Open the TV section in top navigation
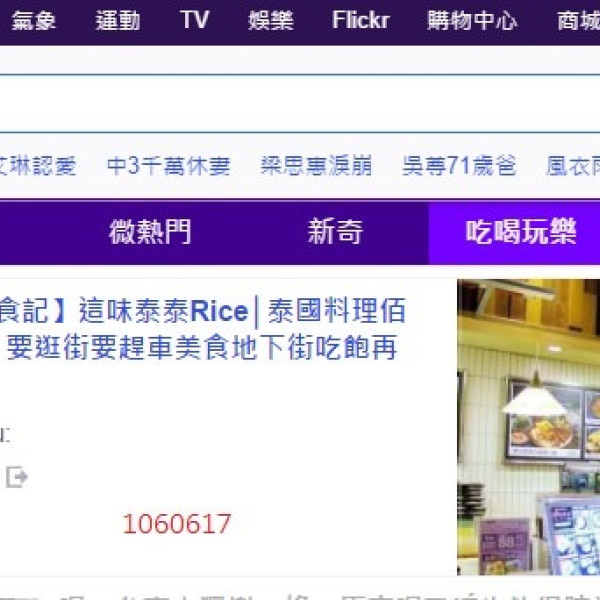The image size is (600, 600). [x=194, y=21]
